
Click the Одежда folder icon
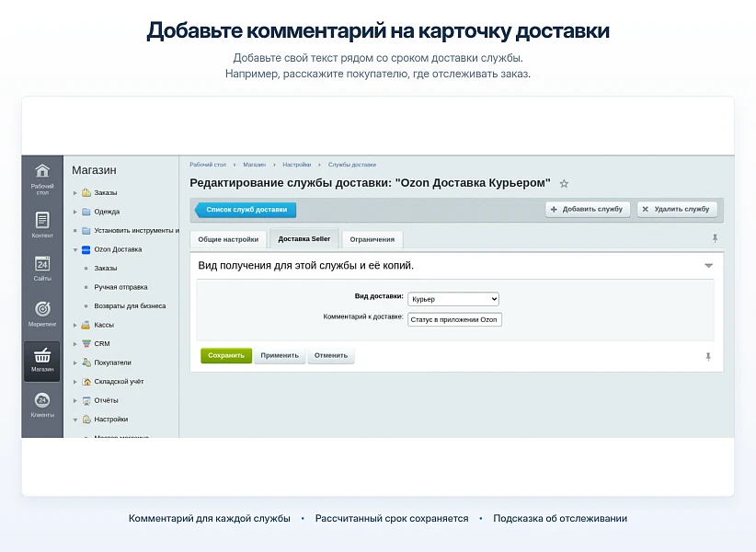86,212
